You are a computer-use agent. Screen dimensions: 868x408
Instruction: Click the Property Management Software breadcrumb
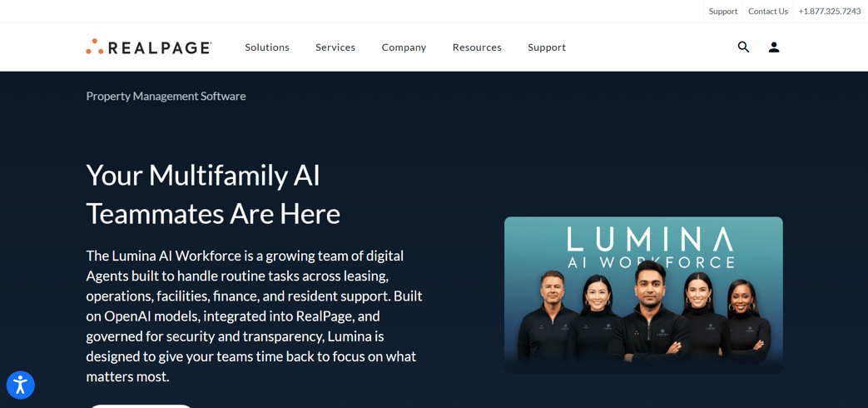166,96
